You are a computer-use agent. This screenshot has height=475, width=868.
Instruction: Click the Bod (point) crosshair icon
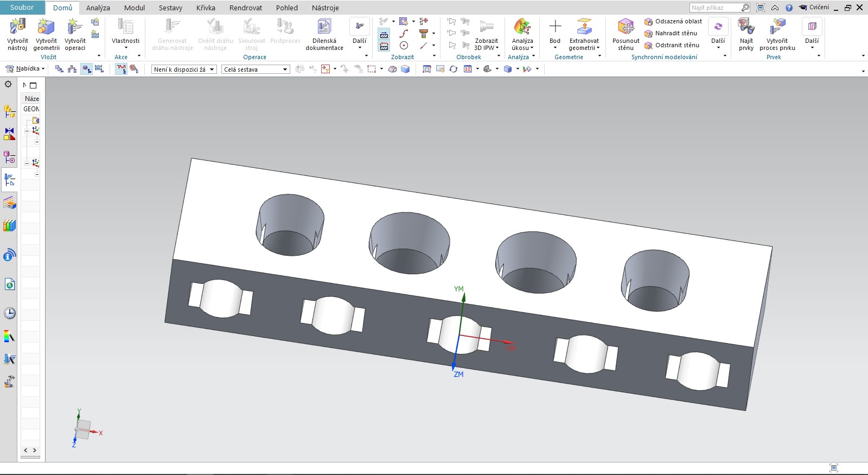click(555, 27)
